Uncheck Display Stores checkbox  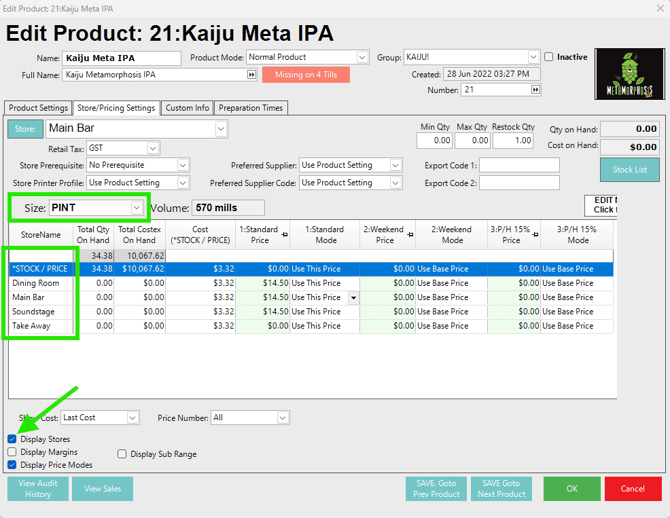(12, 440)
